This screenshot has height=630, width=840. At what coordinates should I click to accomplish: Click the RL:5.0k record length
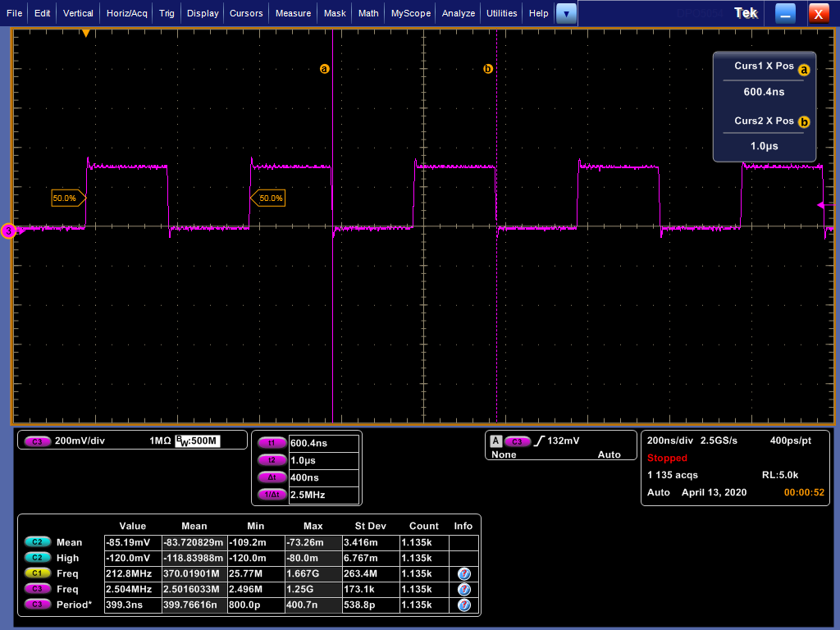click(x=780, y=475)
